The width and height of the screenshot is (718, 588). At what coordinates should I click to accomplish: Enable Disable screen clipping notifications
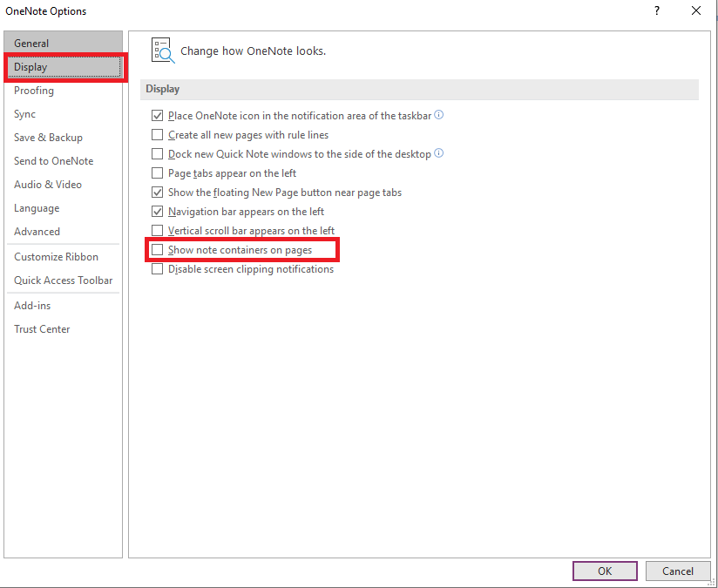(x=158, y=268)
